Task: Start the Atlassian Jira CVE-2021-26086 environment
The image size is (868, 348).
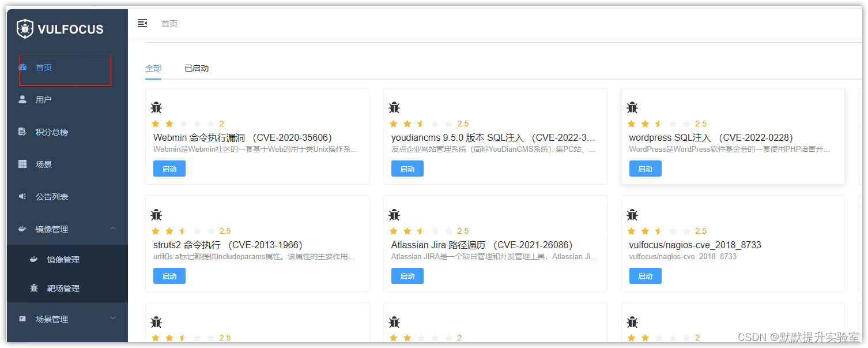Action: pyautogui.click(x=407, y=276)
